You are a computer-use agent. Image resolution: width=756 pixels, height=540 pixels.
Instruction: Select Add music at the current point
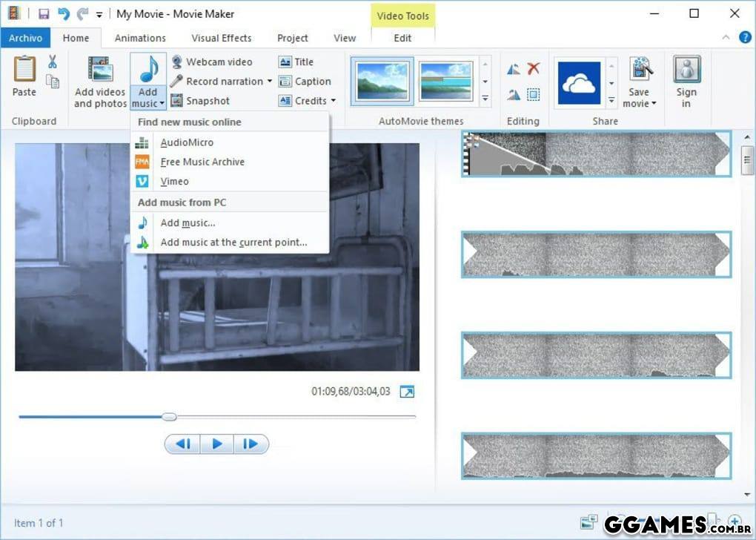(233, 243)
